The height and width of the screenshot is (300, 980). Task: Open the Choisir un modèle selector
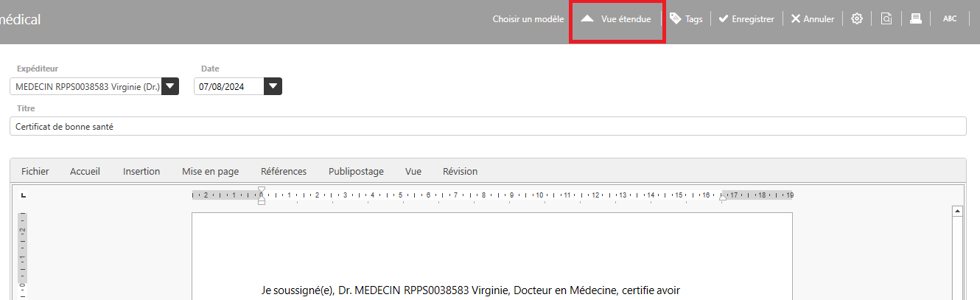[x=528, y=19]
